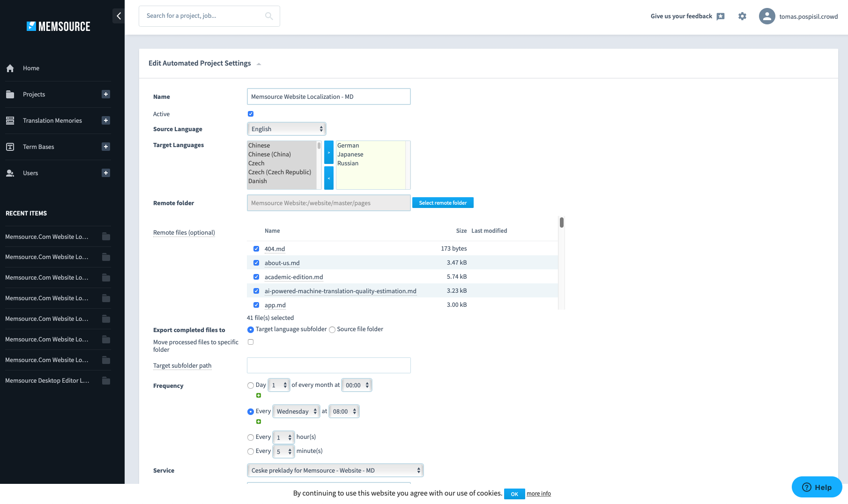
Task: Select the Every minute(s) radio option
Action: click(x=251, y=452)
